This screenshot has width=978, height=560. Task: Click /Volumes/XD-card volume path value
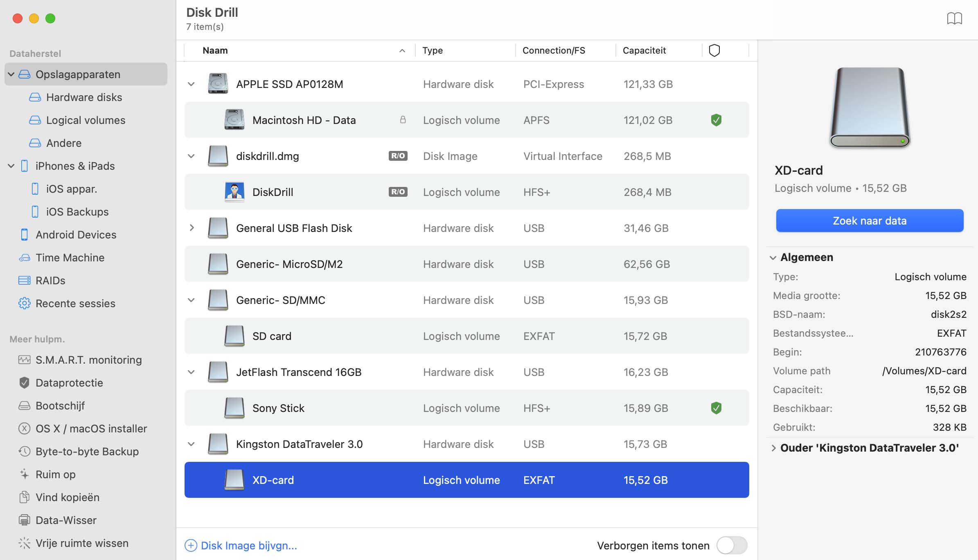pos(924,371)
